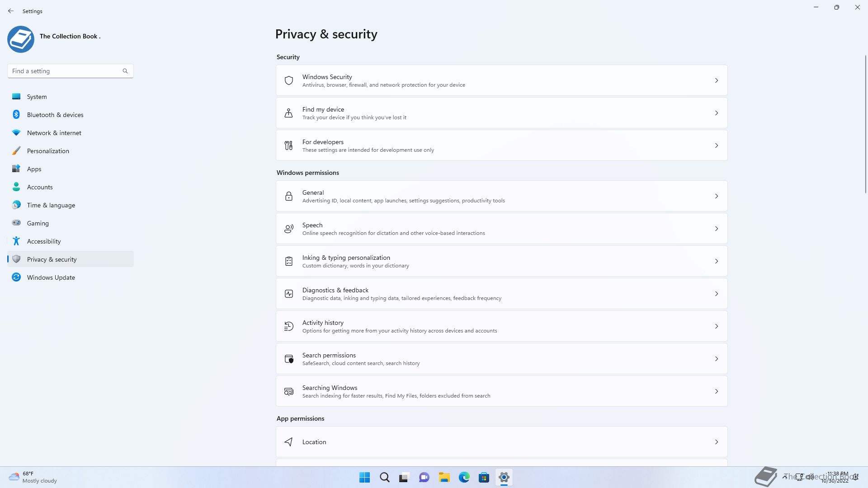The image size is (868, 488).
Task: Click the Speech recognition icon
Action: point(289,229)
